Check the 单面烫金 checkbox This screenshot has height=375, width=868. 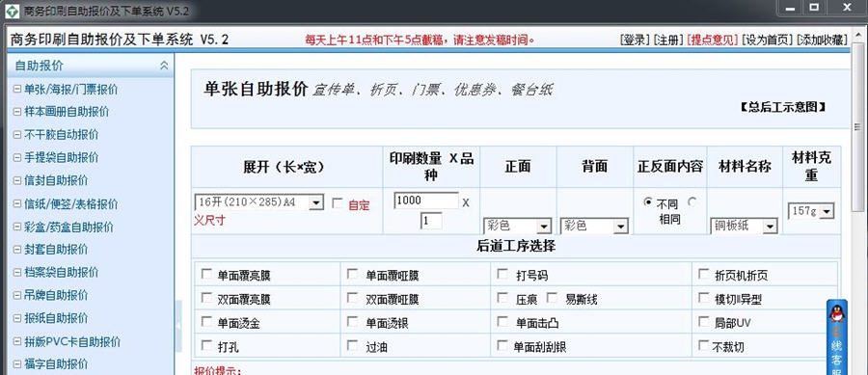(206, 321)
